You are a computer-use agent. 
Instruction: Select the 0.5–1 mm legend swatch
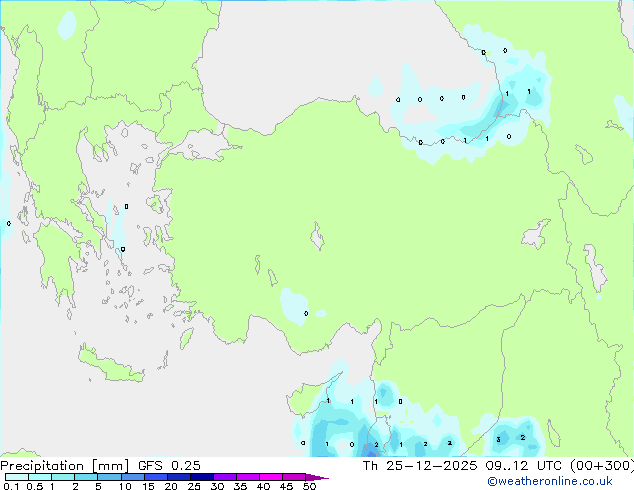coord(40,477)
